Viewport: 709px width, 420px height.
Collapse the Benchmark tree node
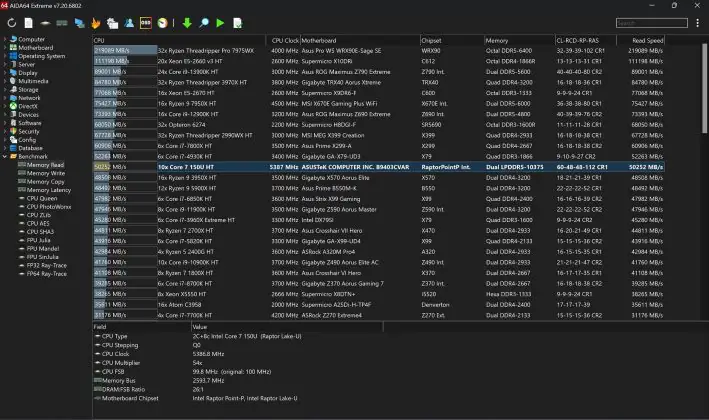(5, 156)
